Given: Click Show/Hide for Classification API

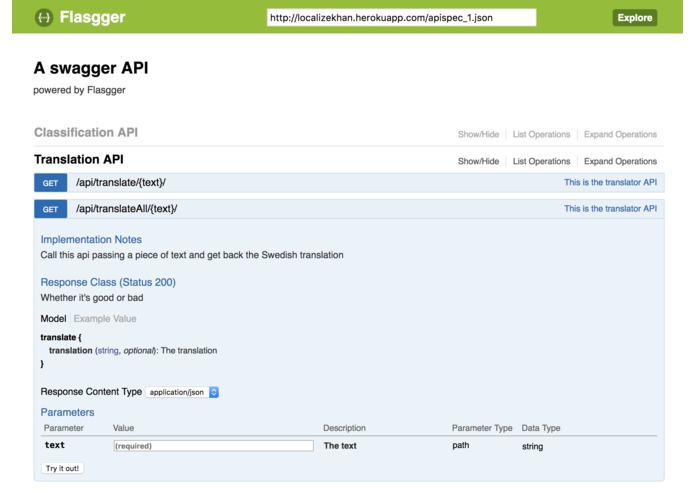Looking at the screenshot, I should pos(478,134).
